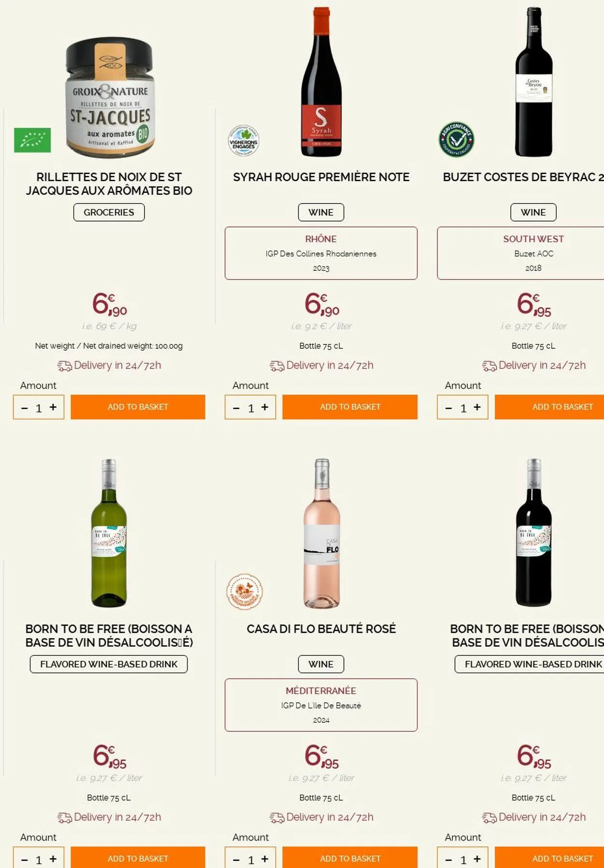This screenshot has height=868, width=604.
Task: Click delivery truck icon under Buzet Costes
Action: coord(489,366)
